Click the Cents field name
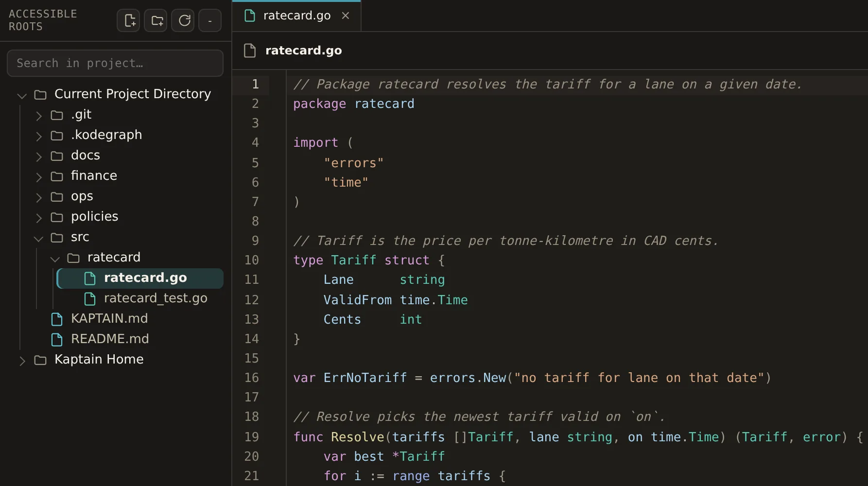Viewport: 868px width, 486px height. tap(342, 319)
